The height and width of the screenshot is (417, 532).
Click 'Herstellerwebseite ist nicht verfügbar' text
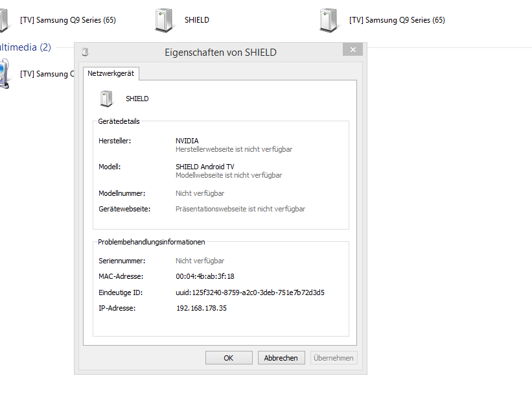pos(234,149)
